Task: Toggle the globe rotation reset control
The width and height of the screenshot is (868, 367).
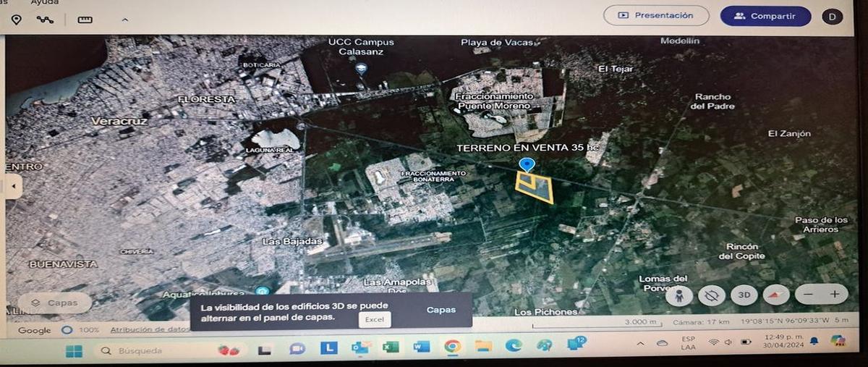Action: click(x=712, y=295)
